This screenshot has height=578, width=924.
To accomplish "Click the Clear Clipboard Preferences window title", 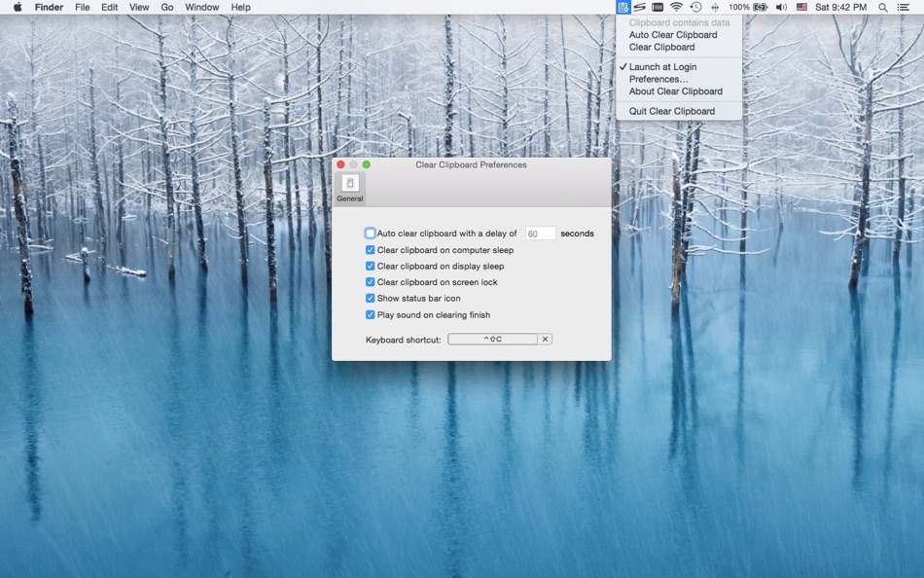I will (471, 164).
